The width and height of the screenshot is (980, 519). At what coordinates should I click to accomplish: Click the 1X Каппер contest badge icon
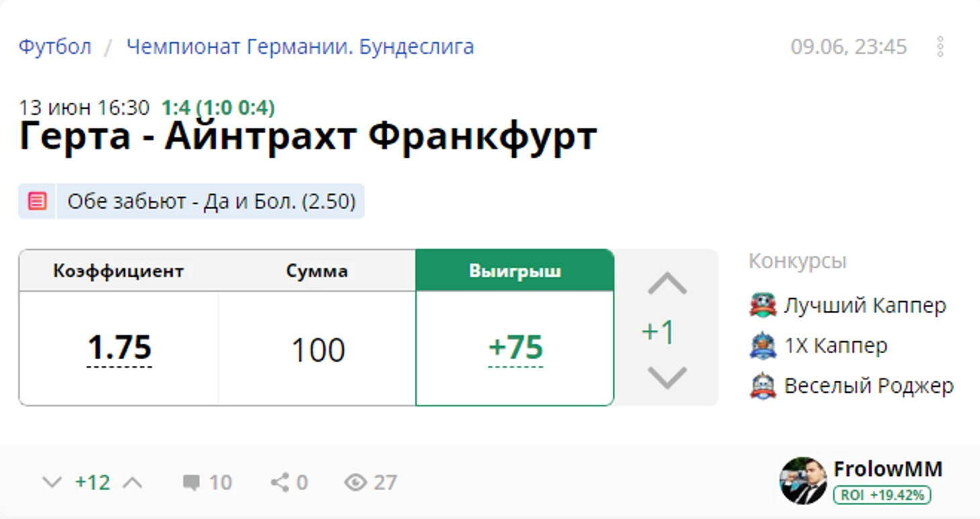763,346
